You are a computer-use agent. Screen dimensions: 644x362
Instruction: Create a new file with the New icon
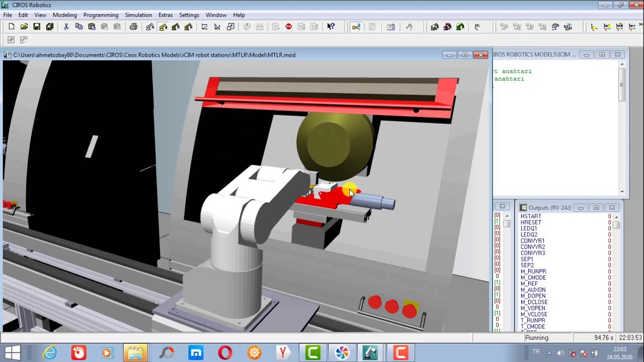click(x=11, y=27)
